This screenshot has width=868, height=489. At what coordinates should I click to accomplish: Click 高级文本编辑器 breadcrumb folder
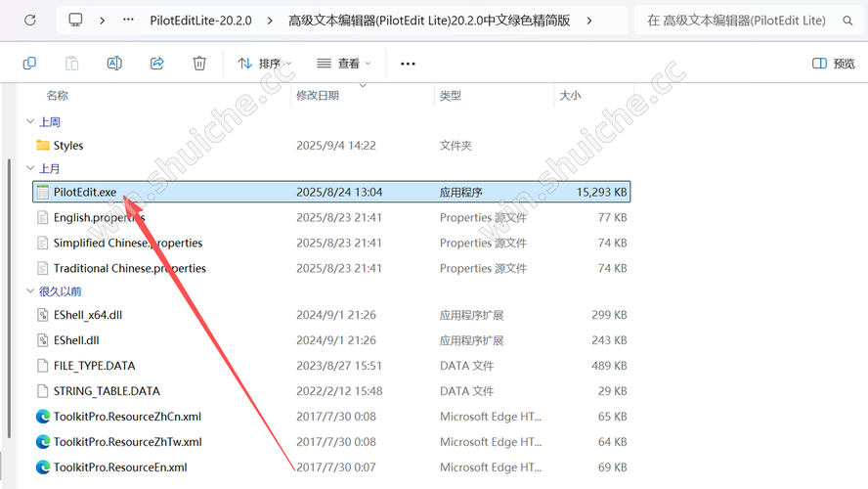point(429,21)
